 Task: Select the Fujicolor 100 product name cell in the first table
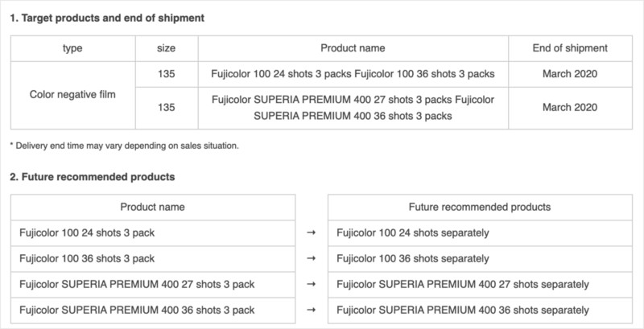tap(353, 74)
